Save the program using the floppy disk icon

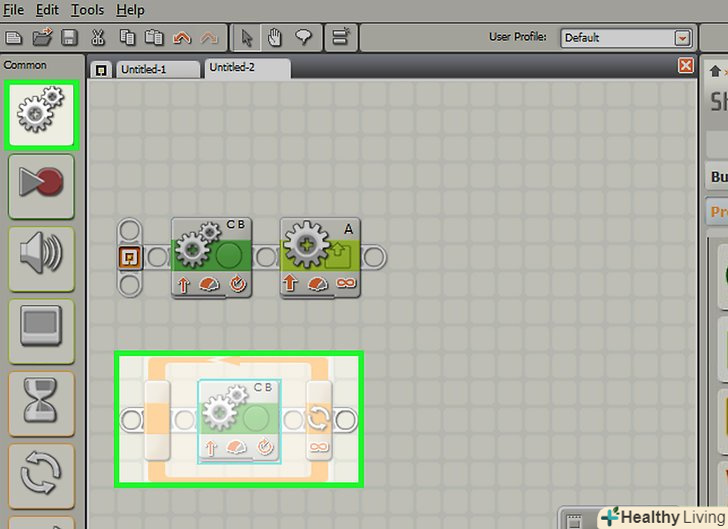coord(70,37)
